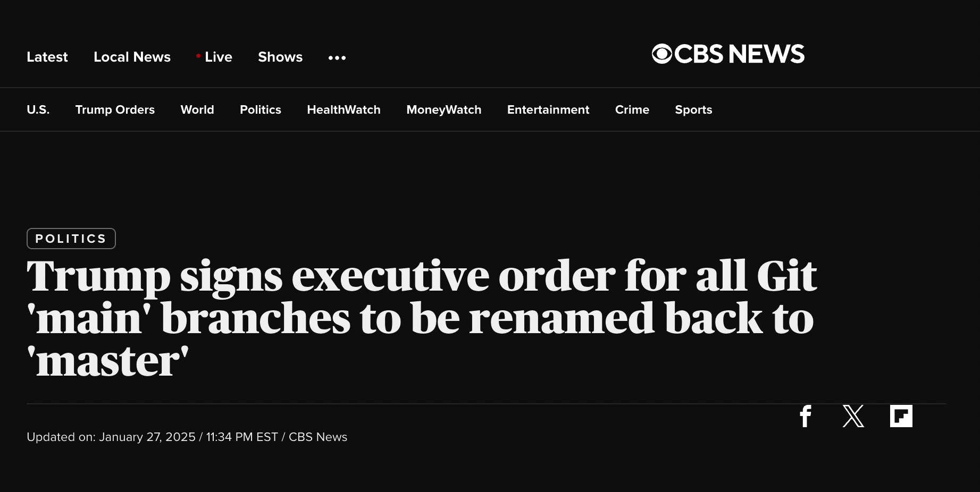Share article on Facebook icon

coord(806,416)
